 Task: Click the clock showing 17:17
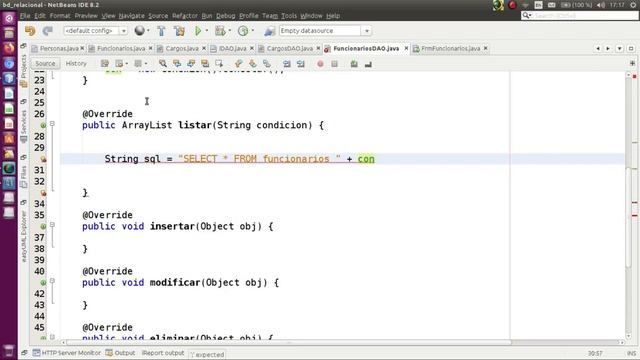coord(617,5)
